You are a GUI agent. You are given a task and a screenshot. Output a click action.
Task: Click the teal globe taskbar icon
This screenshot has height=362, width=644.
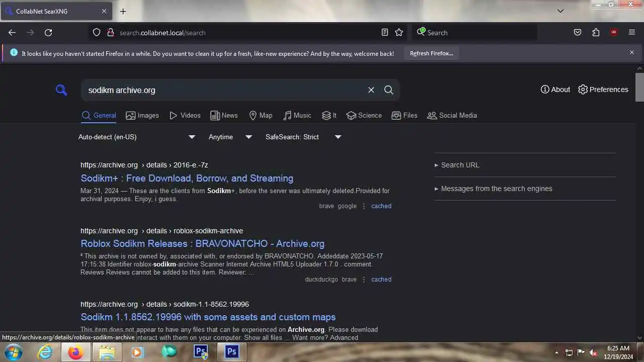(x=170, y=352)
